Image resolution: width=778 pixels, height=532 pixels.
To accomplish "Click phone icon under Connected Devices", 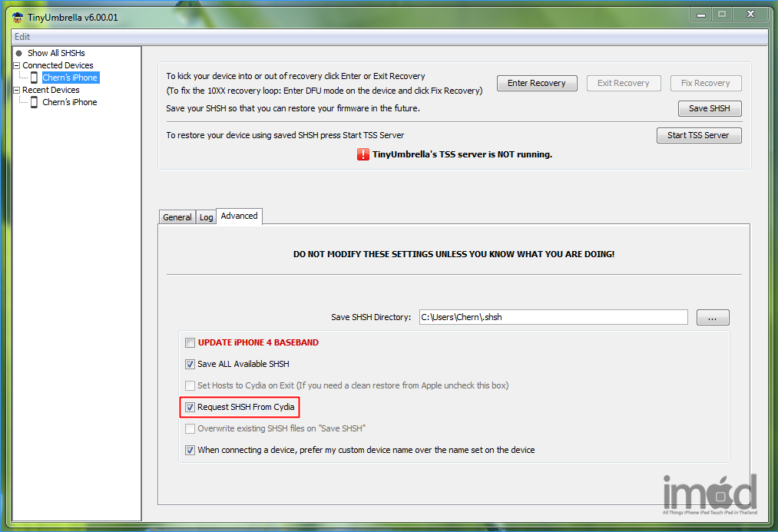I will coord(34,78).
